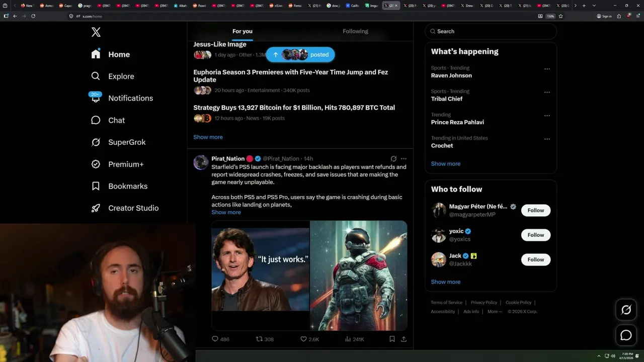Open Privacy Policy link

coord(484,302)
